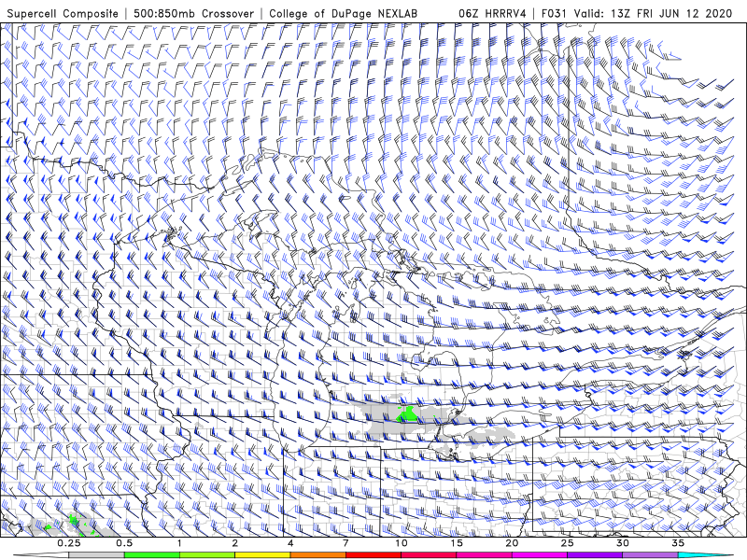Select the magenta 20–25 legend swatch
This screenshot has width=747, height=560.
coord(540,555)
